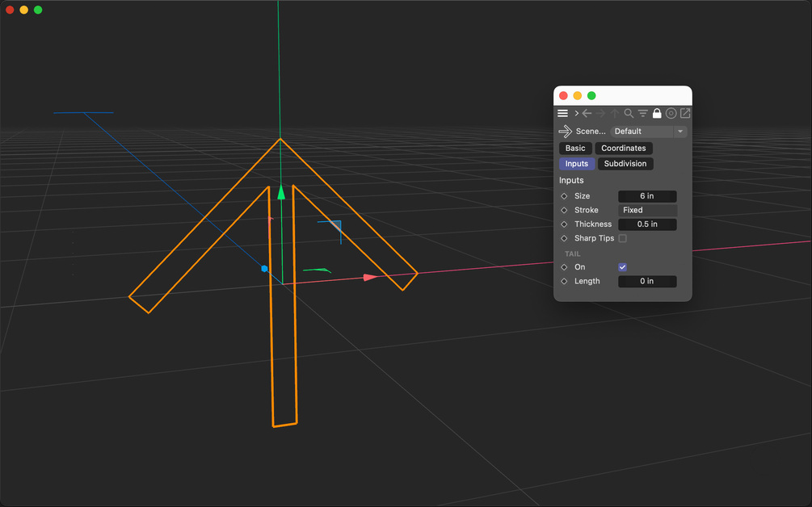The width and height of the screenshot is (812, 507).
Task: Click the chevron next to the hamburger menu
Action: pyautogui.click(x=576, y=113)
